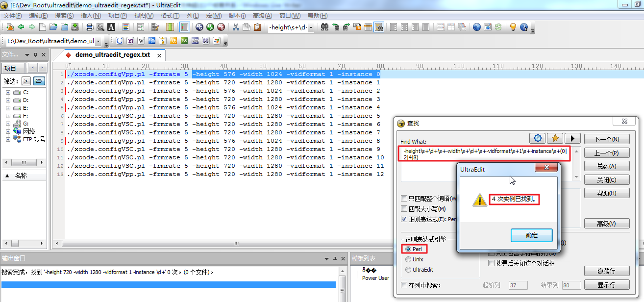
Task: Click the New file icon in toolbar
Action: click(43, 27)
